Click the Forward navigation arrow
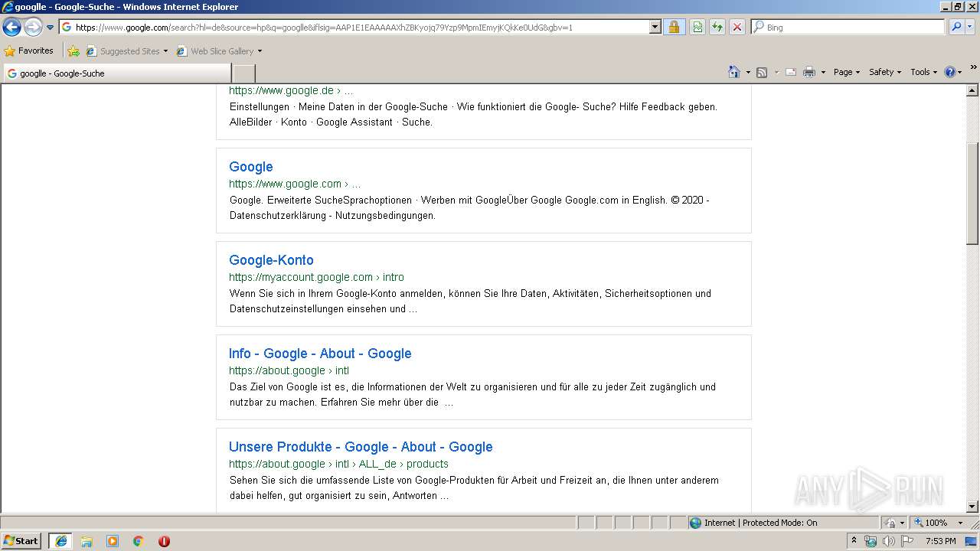 click(33, 28)
